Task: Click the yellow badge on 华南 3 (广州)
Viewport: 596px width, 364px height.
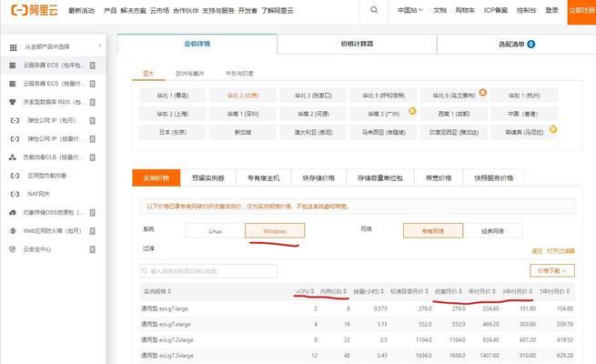Action: [412, 111]
